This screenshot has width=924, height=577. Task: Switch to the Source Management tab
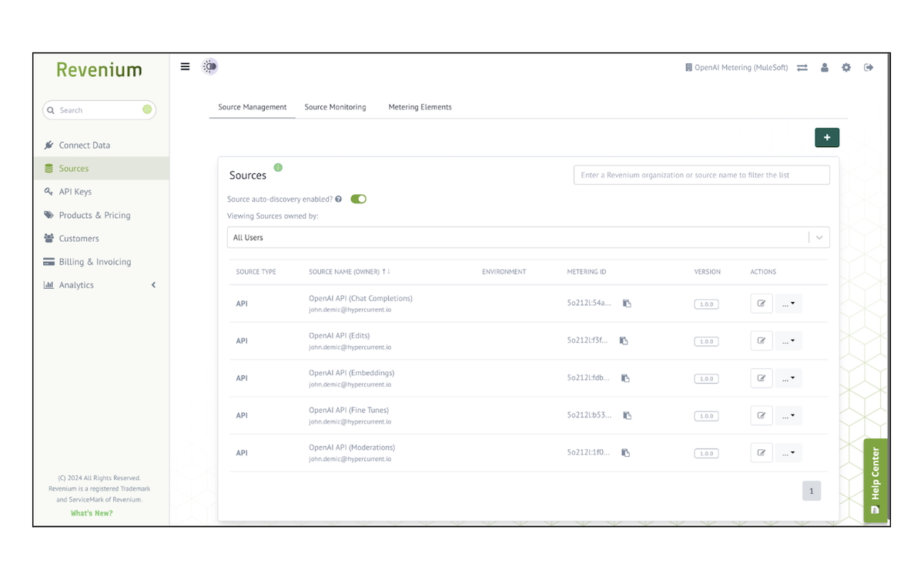[x=252, y=107]
